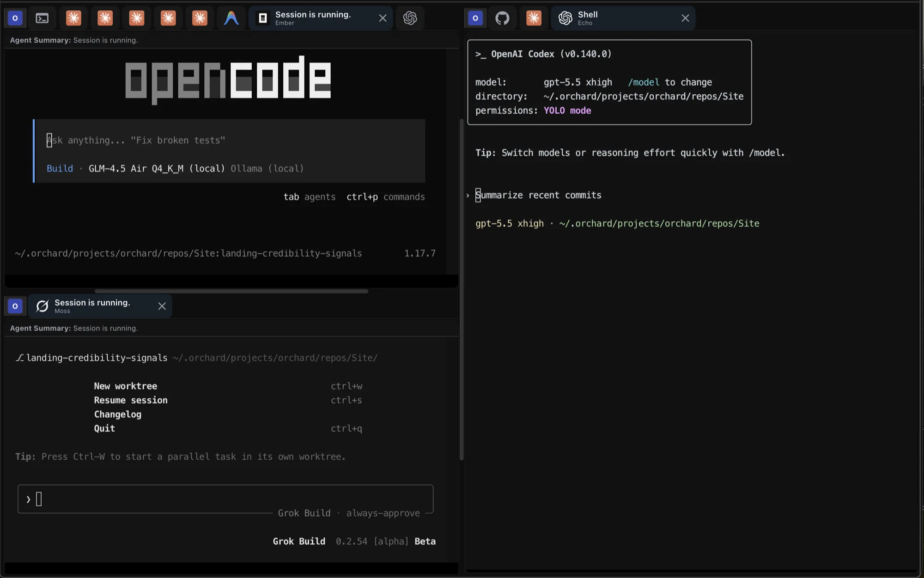Click 'always-approve' mode label in Grok prompt

coord(383,513)
